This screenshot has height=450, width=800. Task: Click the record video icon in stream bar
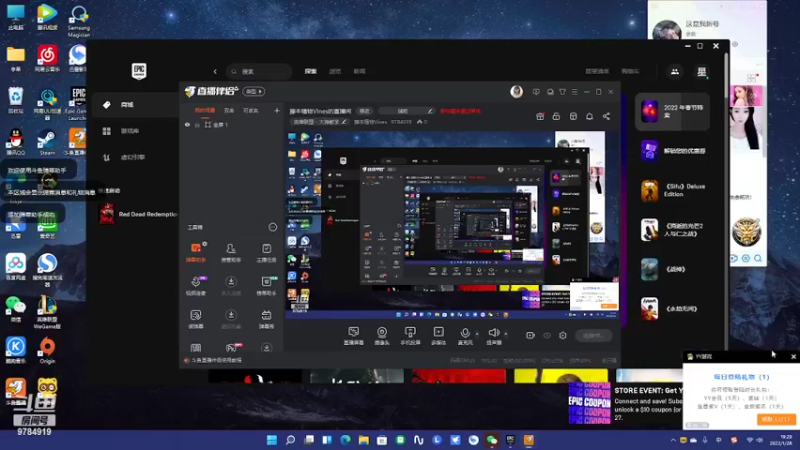(530, 335)
